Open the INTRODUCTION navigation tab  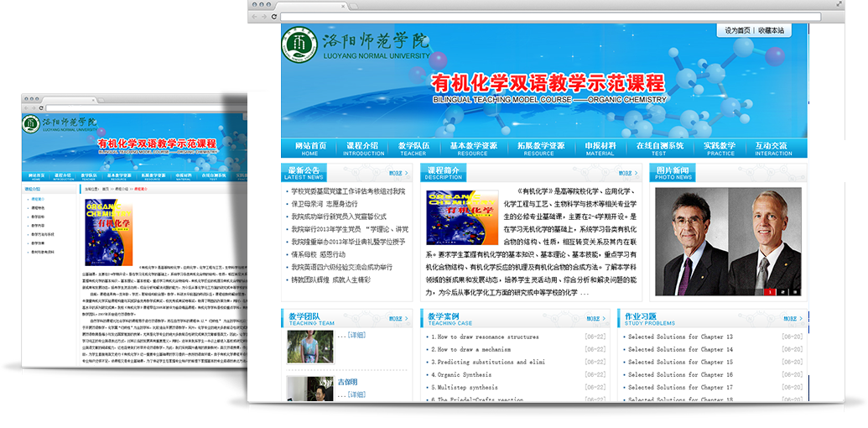(x=363, y=149)
